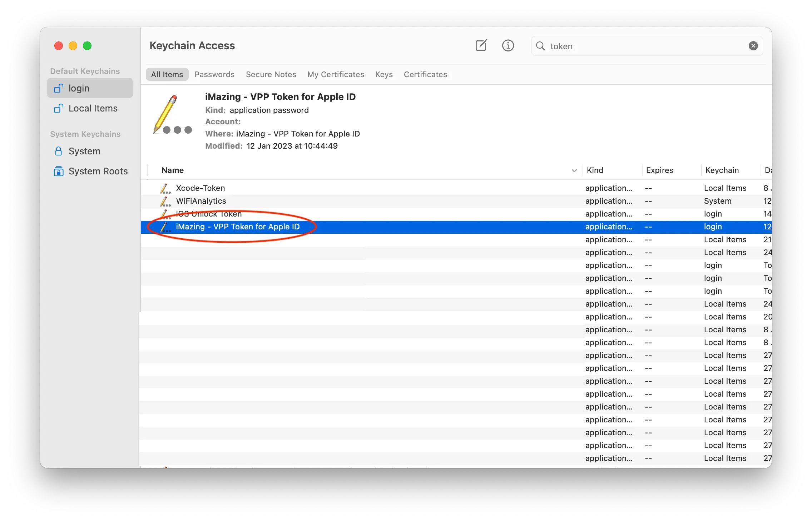This screenshot has height=521, width=812.
Task: Click the key icon beside WiFiAnalytics
Action: click(x=165, y=201)
